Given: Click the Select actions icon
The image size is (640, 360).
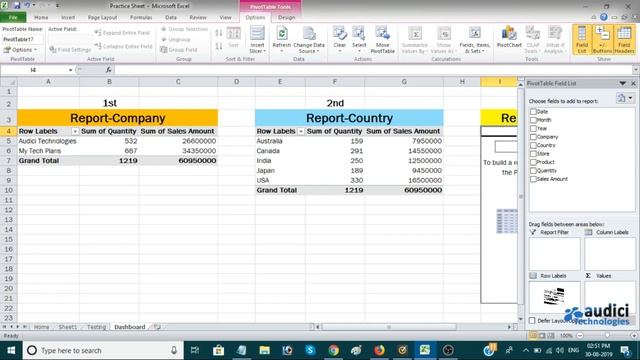Looking at the screenshot, I should pos(359,33).
